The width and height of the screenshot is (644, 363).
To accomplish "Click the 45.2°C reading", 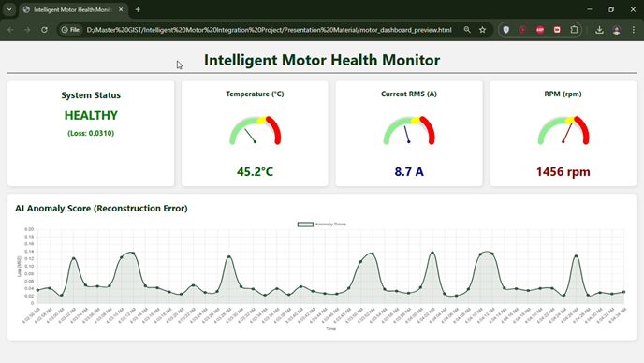I will coord(255,171).
